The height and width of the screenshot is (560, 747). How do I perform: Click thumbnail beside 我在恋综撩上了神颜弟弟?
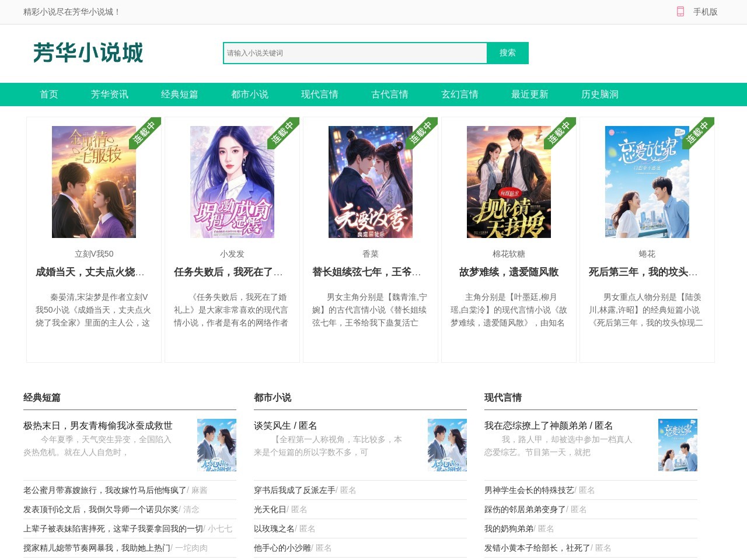point(678,445)
